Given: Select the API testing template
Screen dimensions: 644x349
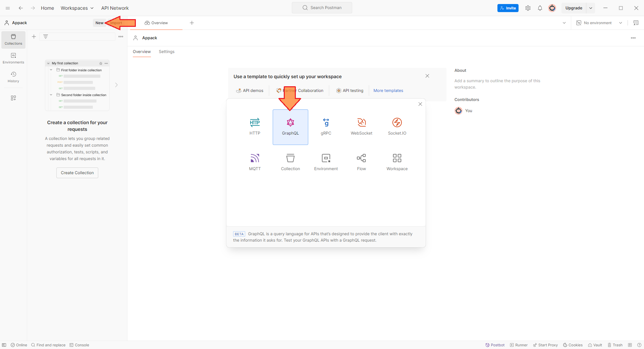Looking at the screenshot, I should 350,91.
